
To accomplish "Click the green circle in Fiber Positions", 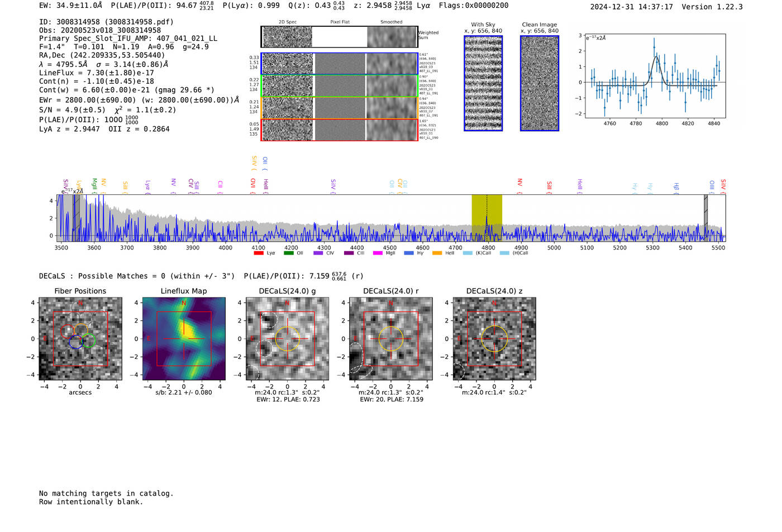I will [89, 341].
